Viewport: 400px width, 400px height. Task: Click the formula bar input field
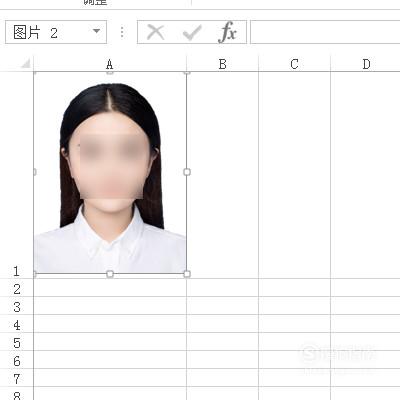click(325, 32)
